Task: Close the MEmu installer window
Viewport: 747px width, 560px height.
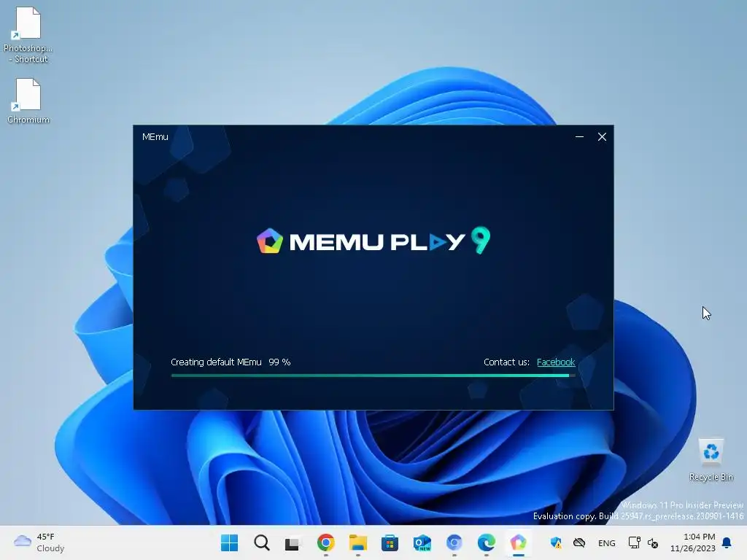Action: click(x=602, y=136)
